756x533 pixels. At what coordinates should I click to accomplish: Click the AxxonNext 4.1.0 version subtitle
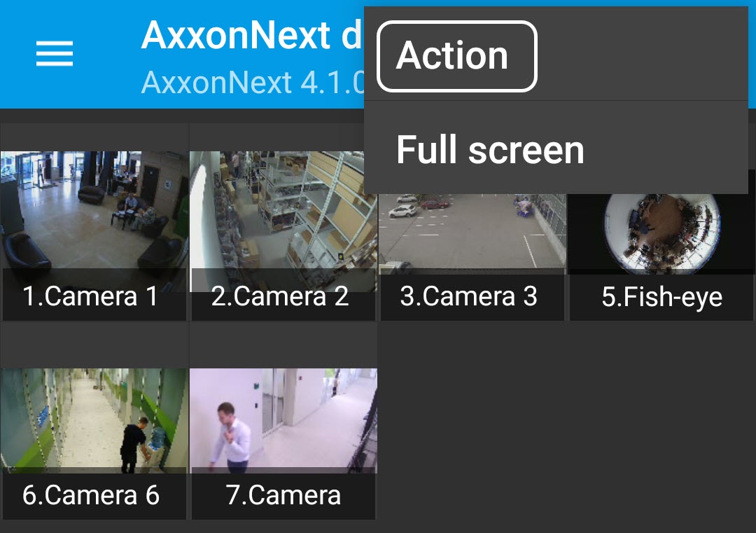[253, 83]
